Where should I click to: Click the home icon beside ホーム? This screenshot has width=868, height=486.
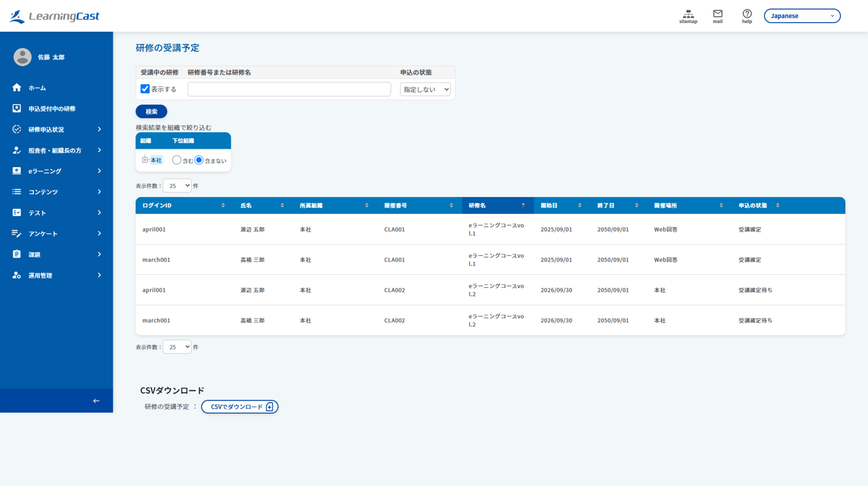pyautogui.click(x=17, y=88)
